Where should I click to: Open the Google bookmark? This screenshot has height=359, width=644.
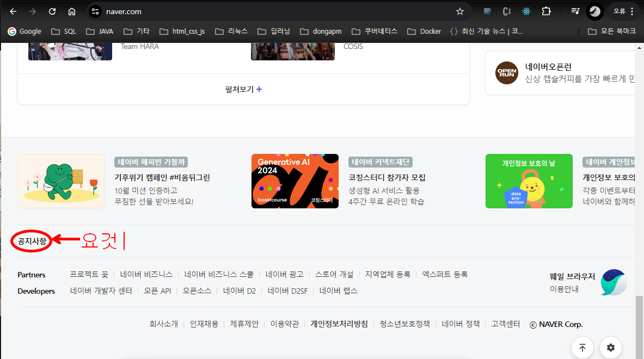point(24,31)
